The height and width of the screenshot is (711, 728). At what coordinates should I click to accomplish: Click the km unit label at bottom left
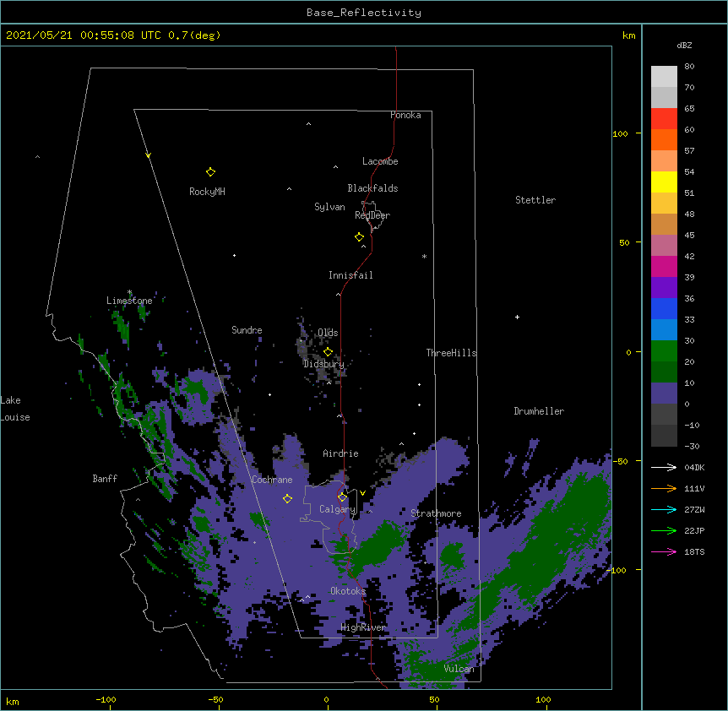pyautogui.click(x=13, y=701)
